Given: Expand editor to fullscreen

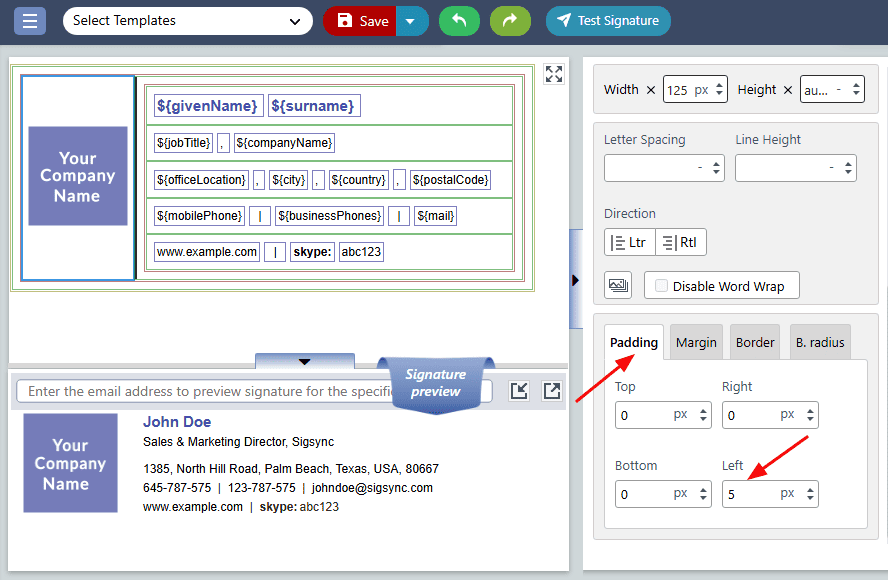Looking at the screenshot, I should [554, 74].
